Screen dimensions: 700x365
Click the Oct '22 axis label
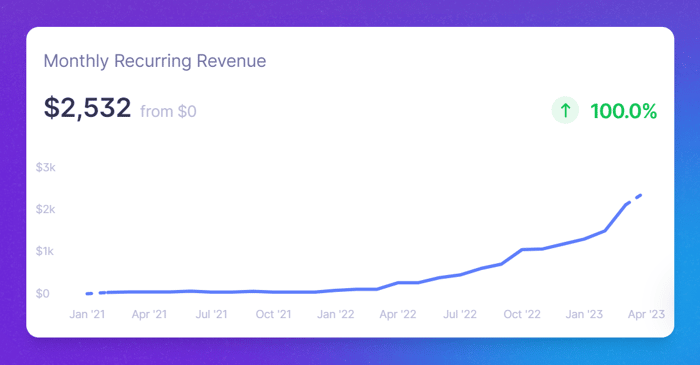click(522, 314)
